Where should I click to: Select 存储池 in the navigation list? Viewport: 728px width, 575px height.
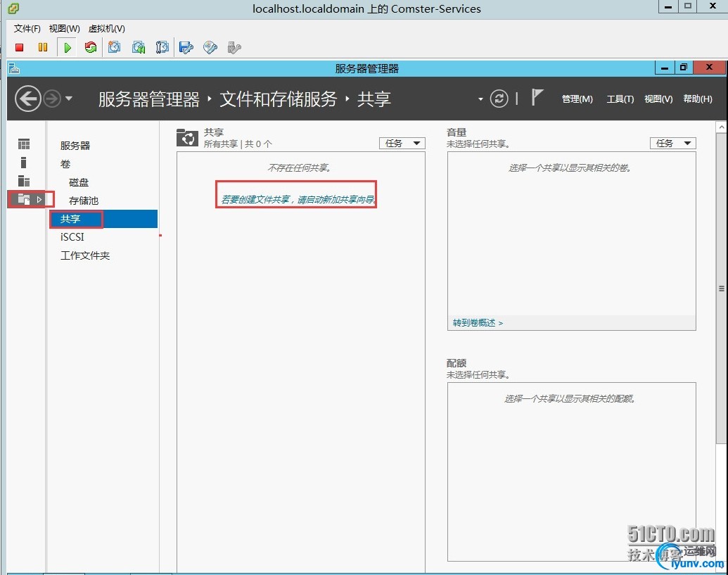(84, 201)
